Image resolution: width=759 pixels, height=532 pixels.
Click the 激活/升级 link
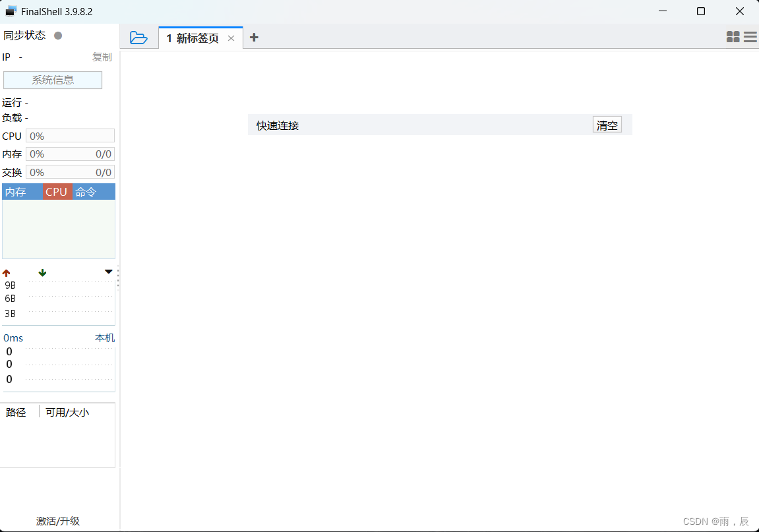[57, 521]
